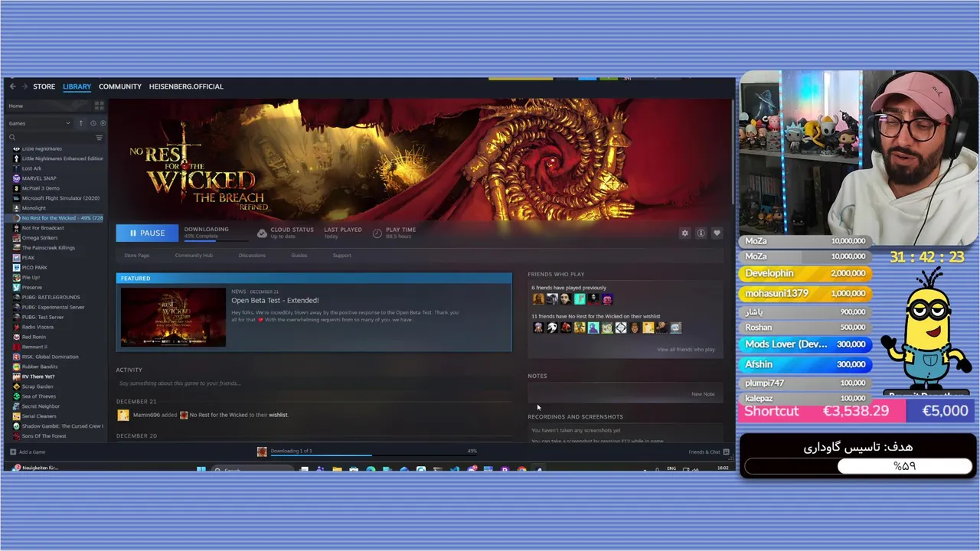The height and width of the screenshot is (551, 980).
Task: Click the taskbar clock showing 16:02
Action: 724,468
